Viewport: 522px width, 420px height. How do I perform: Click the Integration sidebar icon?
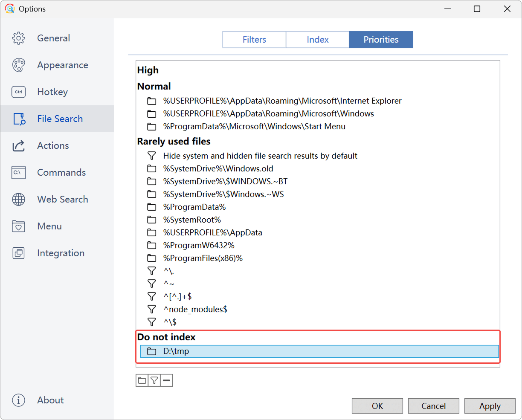(x=18, y=253)
